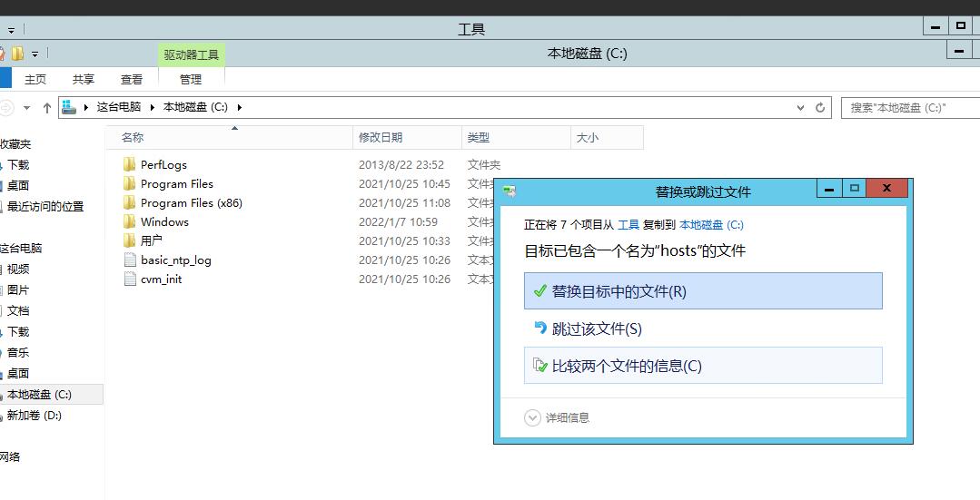The image size is (980, 500).
Task: Click the new folder icon in quick access toolbar
Action: pyautogui.click(x=17, y=54)
